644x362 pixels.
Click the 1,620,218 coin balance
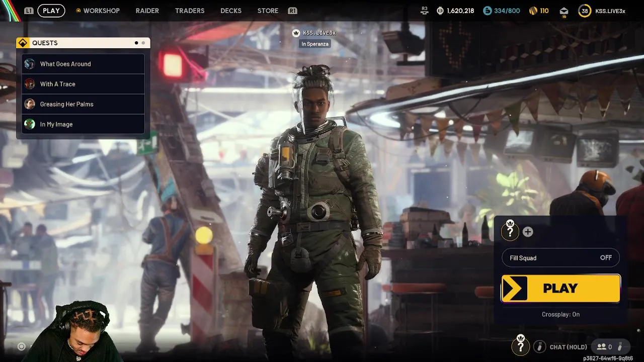[460, 11]
